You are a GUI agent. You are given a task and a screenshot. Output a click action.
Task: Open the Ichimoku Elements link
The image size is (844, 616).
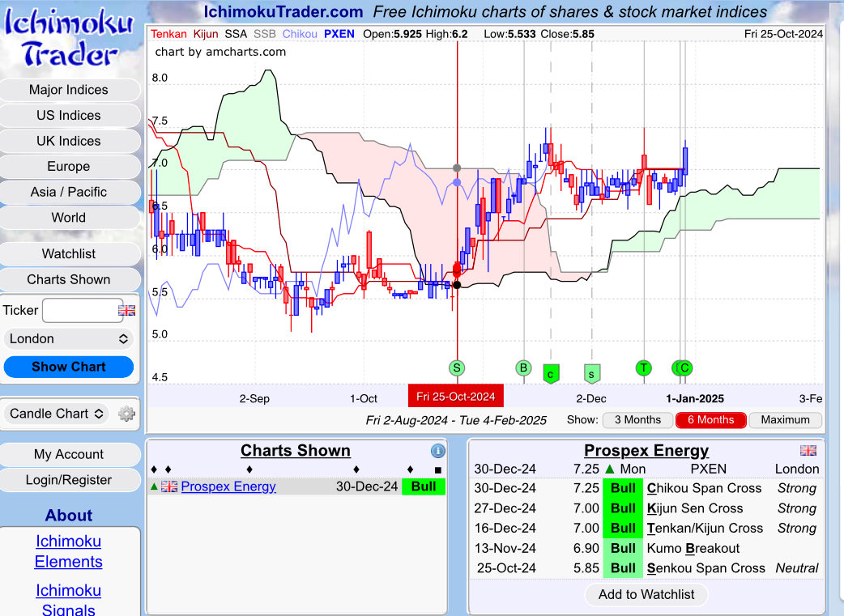click(x=68, y=551)
